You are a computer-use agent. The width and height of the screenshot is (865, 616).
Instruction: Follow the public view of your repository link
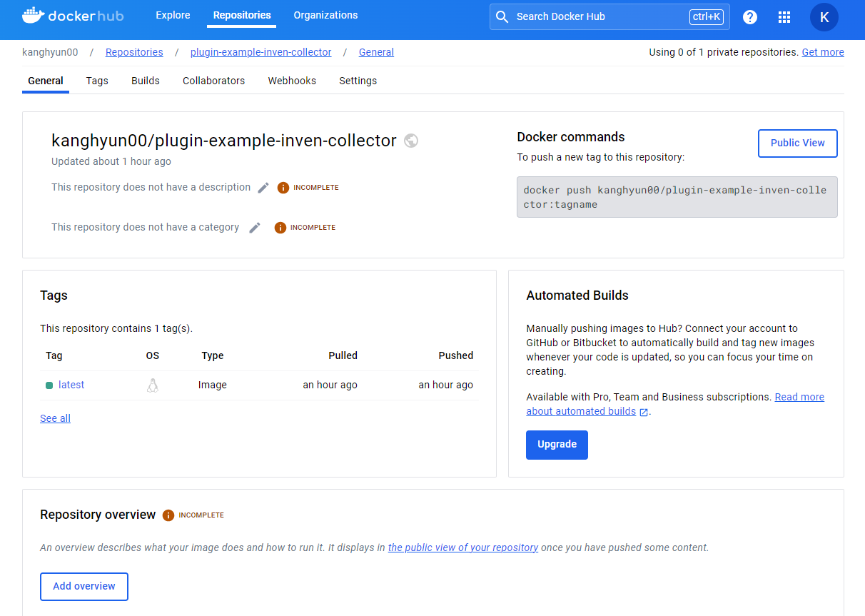(463, 547)
